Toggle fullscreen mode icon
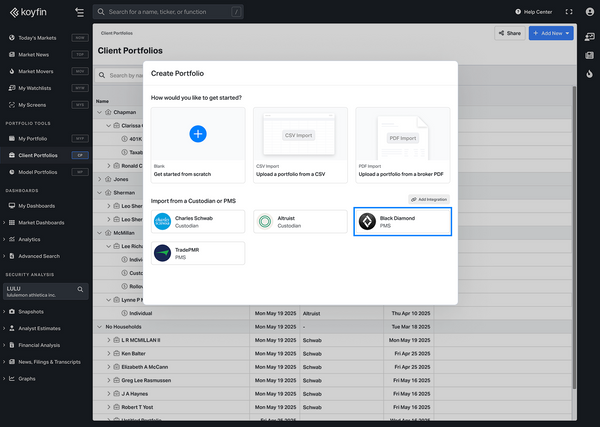600x427 pixels. tap(569, 12)
